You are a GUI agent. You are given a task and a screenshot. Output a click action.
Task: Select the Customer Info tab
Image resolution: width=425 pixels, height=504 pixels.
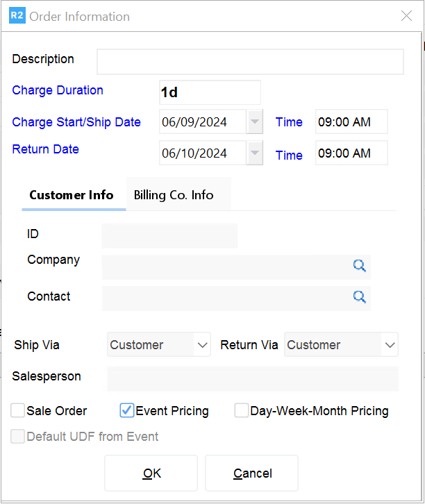pyautogui.click(x=72, y=195)
